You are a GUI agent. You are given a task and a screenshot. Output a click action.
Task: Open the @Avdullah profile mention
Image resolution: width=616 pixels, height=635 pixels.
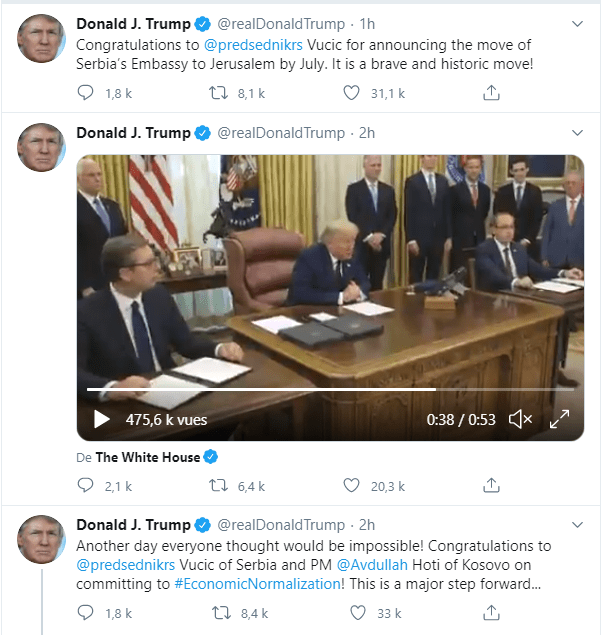click(x=372, y=565)
